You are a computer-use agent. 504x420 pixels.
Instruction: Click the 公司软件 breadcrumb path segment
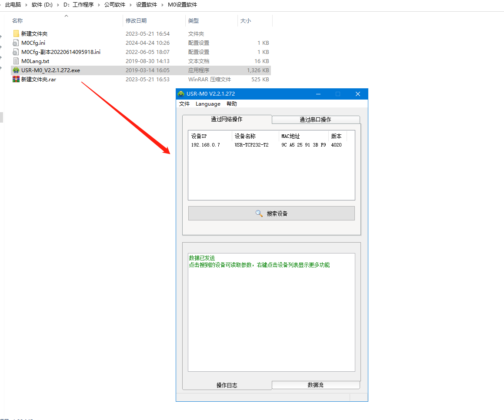pos(114,5)
